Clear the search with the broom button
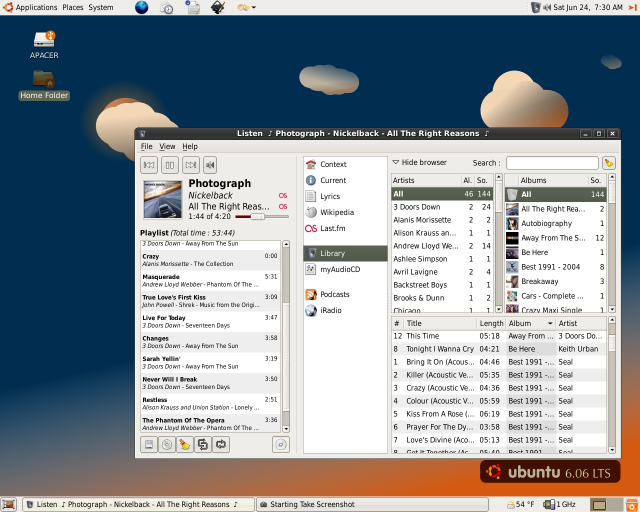 609,163
